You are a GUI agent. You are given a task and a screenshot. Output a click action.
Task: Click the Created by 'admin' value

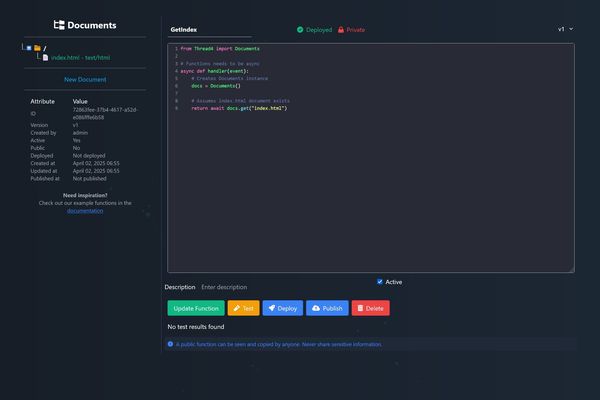80,132
